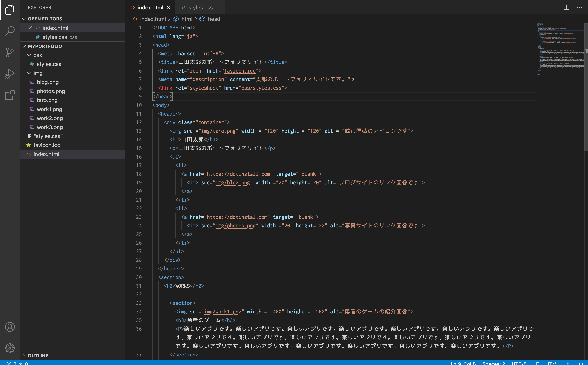This screenshot has height=365, width=588.
Task: Open the Extensions view
Action: click(x=10, y=95)
